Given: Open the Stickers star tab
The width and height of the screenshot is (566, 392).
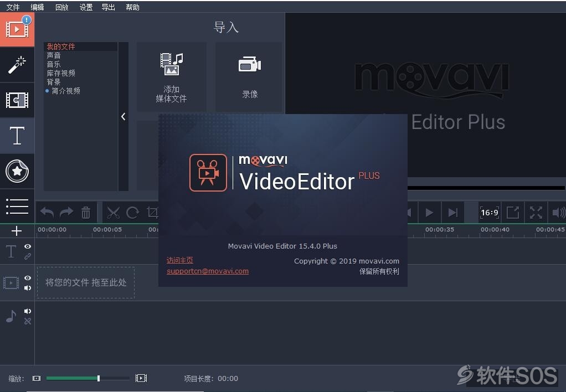Looking at the screenshot, I should point(17,171).
